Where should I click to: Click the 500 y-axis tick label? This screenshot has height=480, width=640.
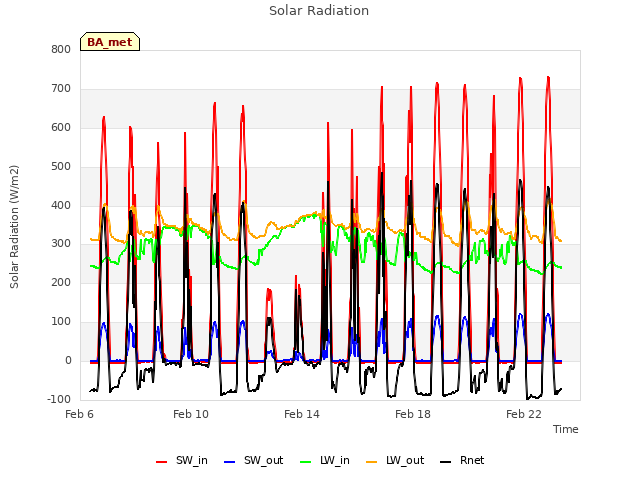(x=61, y=167)
